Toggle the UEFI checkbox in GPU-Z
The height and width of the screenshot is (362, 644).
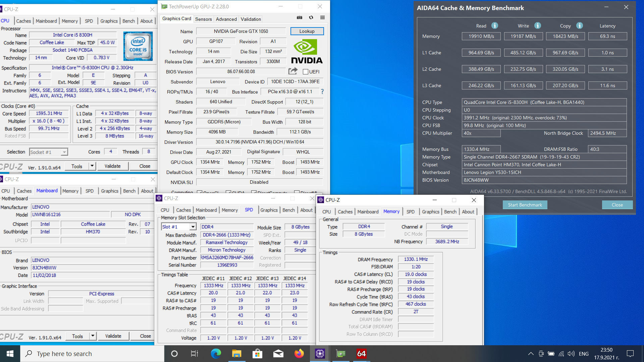tap(306, 72)
